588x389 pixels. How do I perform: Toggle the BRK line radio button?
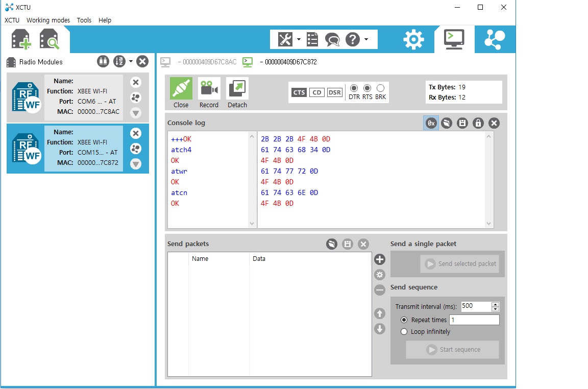tap(381, 88)
